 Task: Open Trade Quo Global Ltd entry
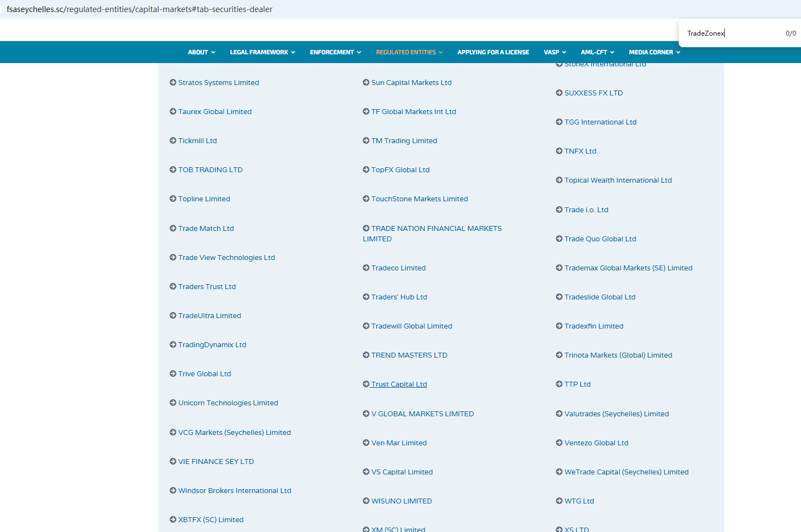600,239
